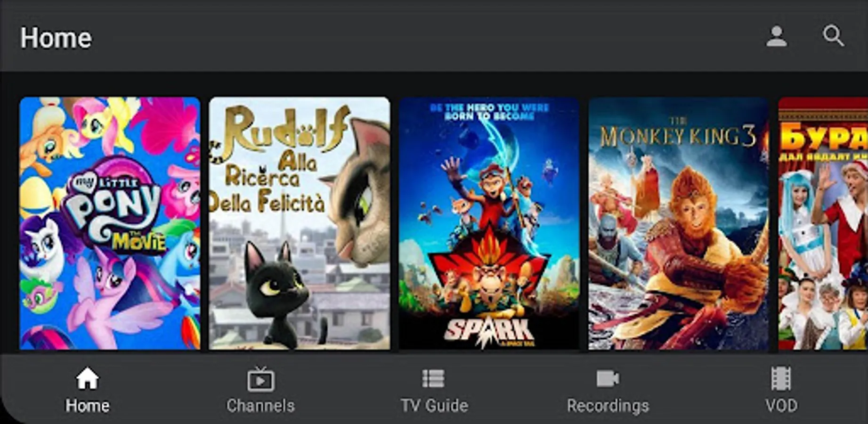Click the Home page title in header
The image size is (868, 424).
tap(56, 38)
